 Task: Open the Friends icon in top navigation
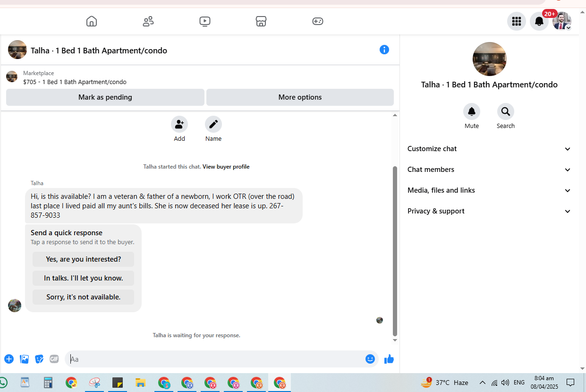pos(148,21)
